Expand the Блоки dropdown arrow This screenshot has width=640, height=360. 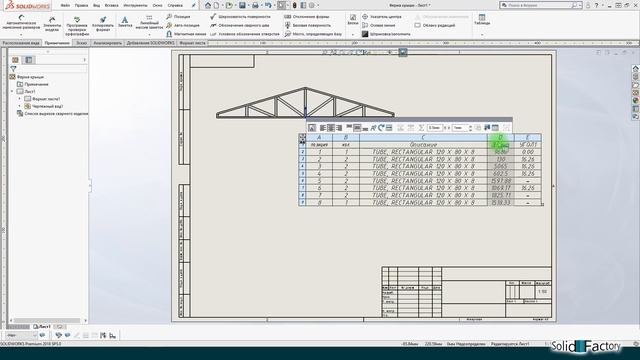pyautogui.click(x=353, y=35)
